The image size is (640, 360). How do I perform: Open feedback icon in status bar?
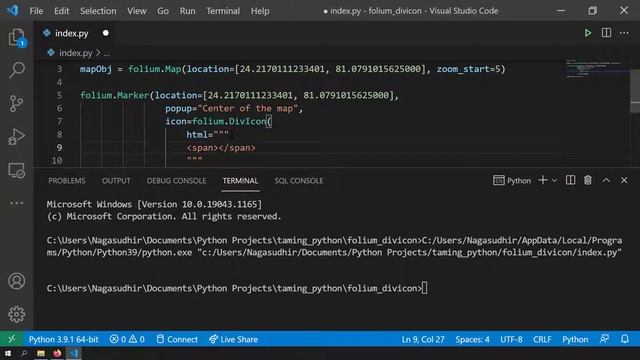pos(604,339)
